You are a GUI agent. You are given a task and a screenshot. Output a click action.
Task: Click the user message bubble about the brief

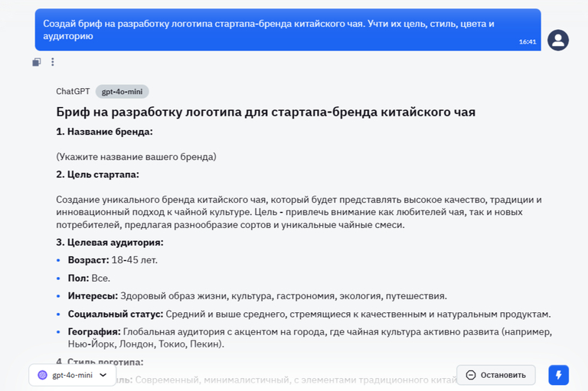(288, 30)
